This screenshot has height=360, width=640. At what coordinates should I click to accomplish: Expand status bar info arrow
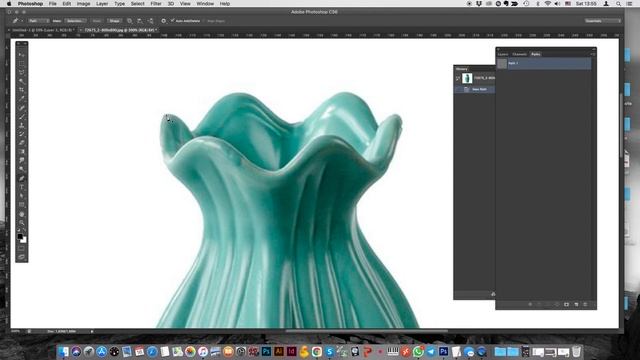tap(92, 331)
